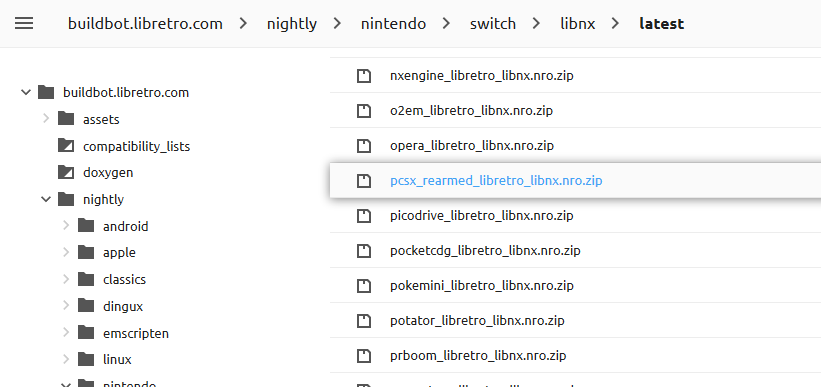The width and height of the screenshot is (821, 387).
Task: Expand the dingux folder chevron
Action: click(66, 306)
